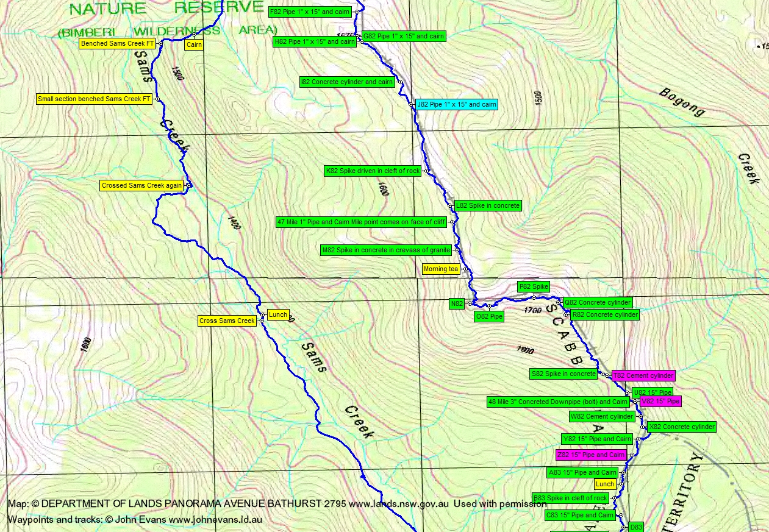Click the 'A83 15" Pipe and Cairn' label
769x532 pixels.
pos(582,472)
